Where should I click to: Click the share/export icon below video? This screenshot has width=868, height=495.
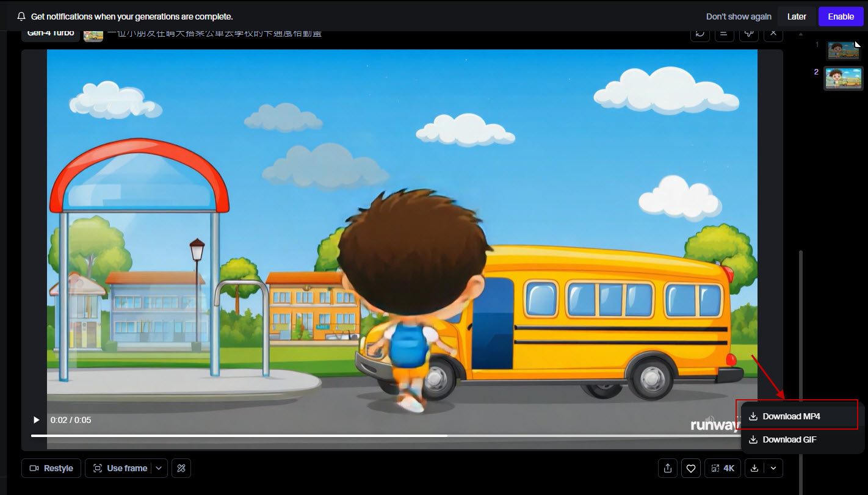pos(668,468)
